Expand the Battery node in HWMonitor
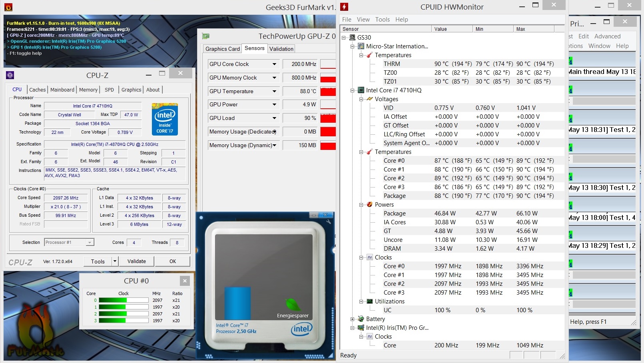644x363 pixels. click(353, 319)
